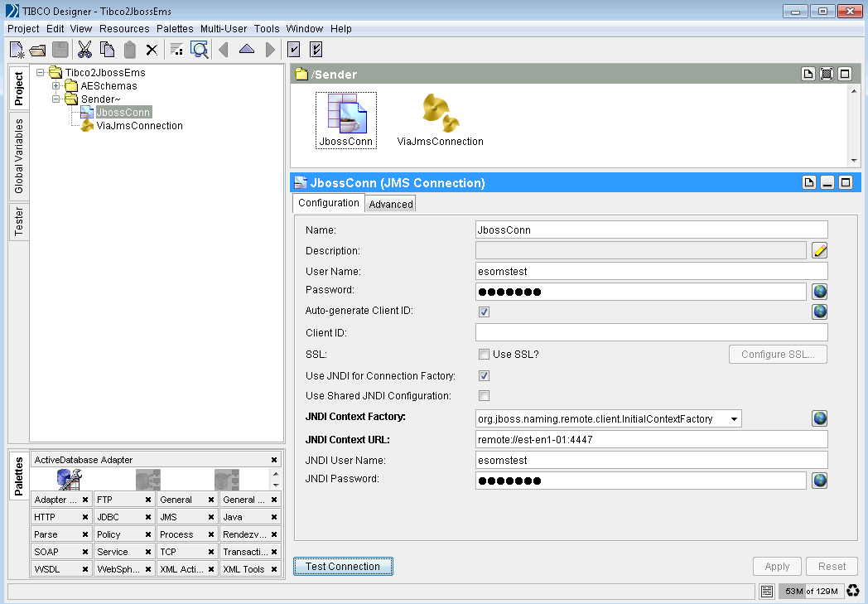Open JNDI Context Factory dropdown

(x=734, y=419)
